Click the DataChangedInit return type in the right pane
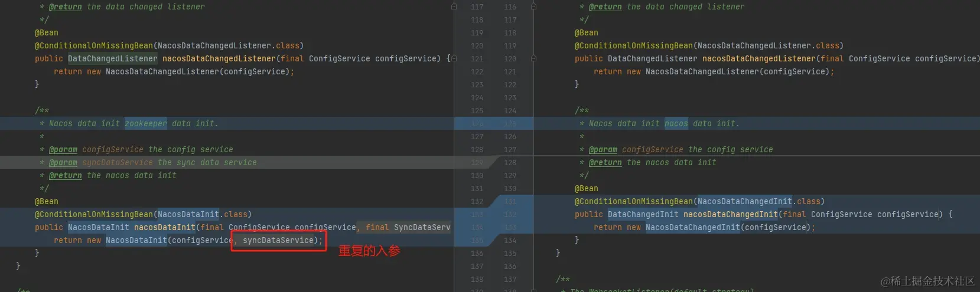The width and height of the screenshot is (980, 292). pos(643,214)
